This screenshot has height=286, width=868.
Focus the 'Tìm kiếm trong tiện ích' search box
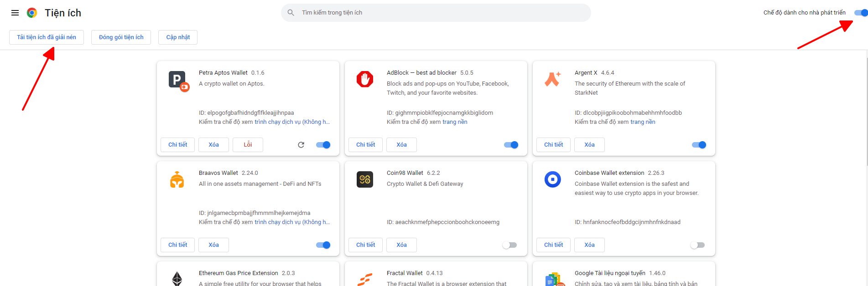(436, 13)
